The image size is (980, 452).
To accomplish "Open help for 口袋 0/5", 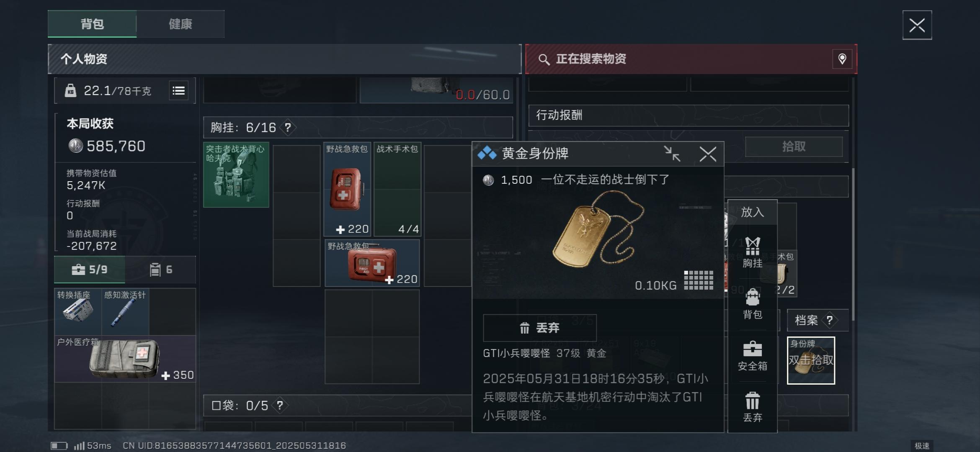I will [x=280, y=405].
